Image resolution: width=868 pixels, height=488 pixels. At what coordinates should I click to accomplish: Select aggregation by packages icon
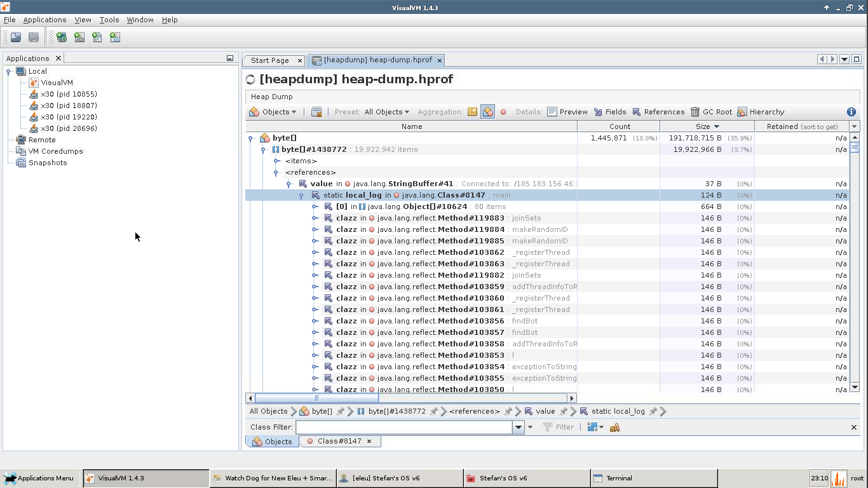click(472, 112)
